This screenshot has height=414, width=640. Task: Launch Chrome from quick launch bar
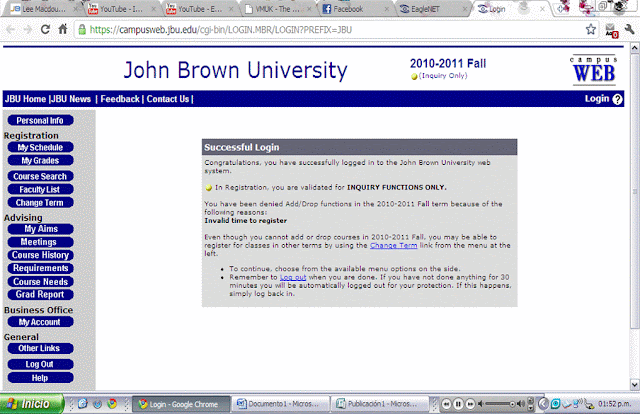click(x=112, y=404)
